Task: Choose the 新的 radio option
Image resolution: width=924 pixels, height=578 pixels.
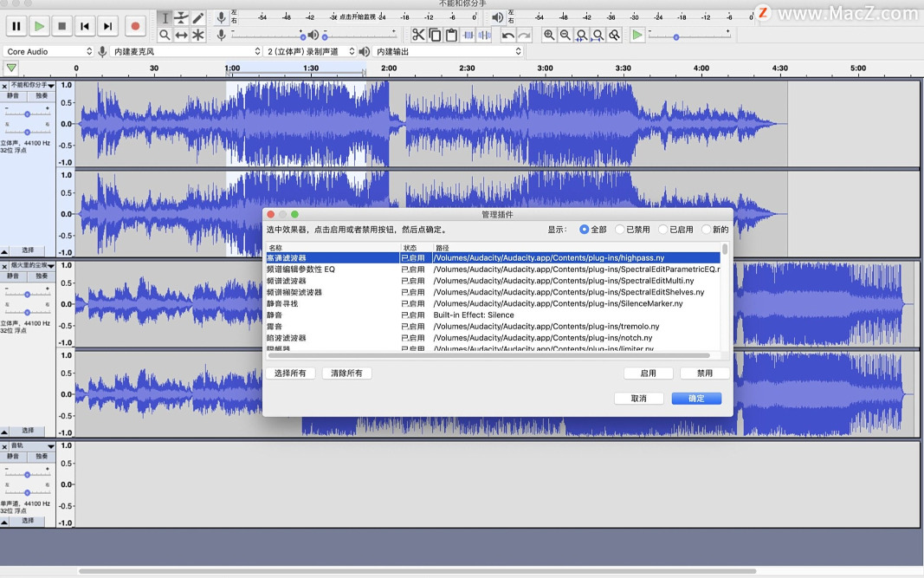Action: [707, 230]
